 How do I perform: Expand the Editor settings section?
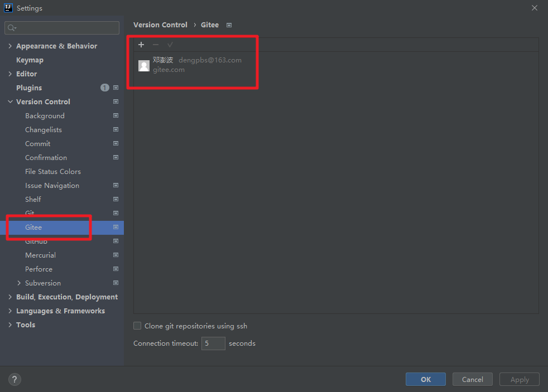click(10, 74)
